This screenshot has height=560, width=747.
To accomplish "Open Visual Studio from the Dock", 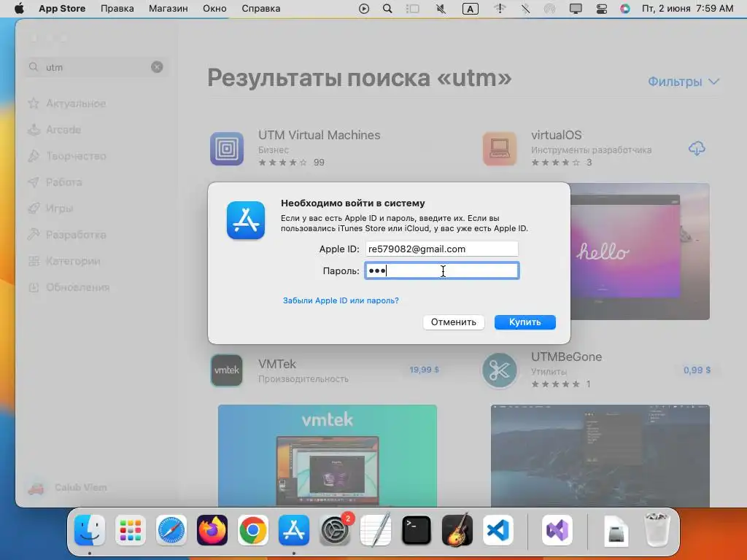I will tap(557, 530).
